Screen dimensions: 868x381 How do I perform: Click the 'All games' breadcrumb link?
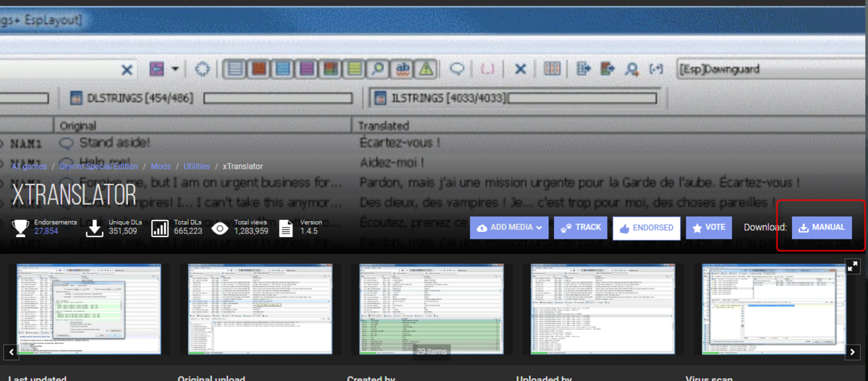coord(30,166)
